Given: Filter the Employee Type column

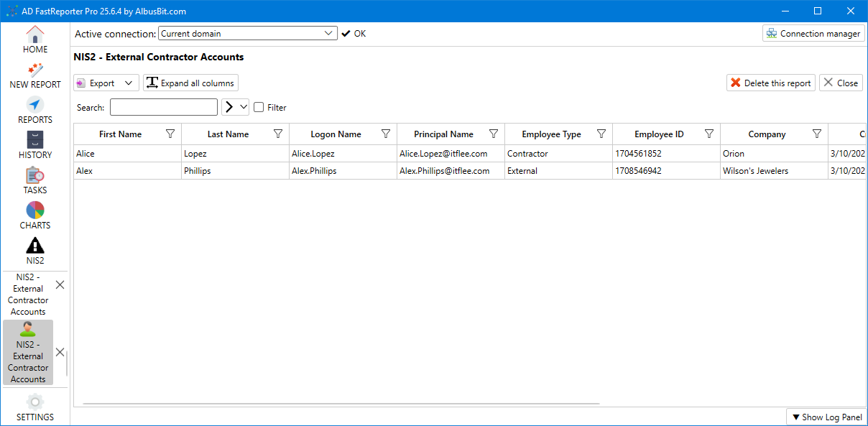Looking at the screenshot, I should click(601, 134).
